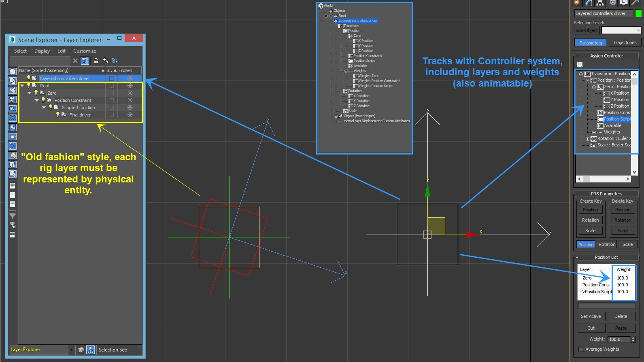Viewport: 644px width, 362px height.
Task: Click the pick parent plus-cursor icon
Action: pyautogui.click(x=106, y=61)
